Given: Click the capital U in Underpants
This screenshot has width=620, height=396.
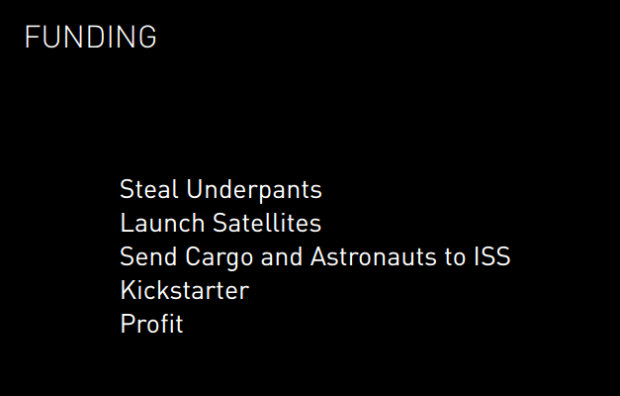Looking at the screenshot, I should [195, 189].
